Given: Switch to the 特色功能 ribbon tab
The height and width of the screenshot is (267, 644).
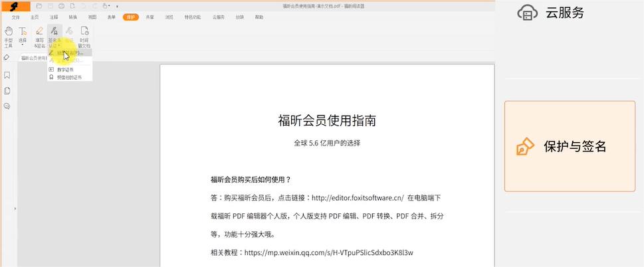Looking at the screenshot, I should [x=193, y=17].
